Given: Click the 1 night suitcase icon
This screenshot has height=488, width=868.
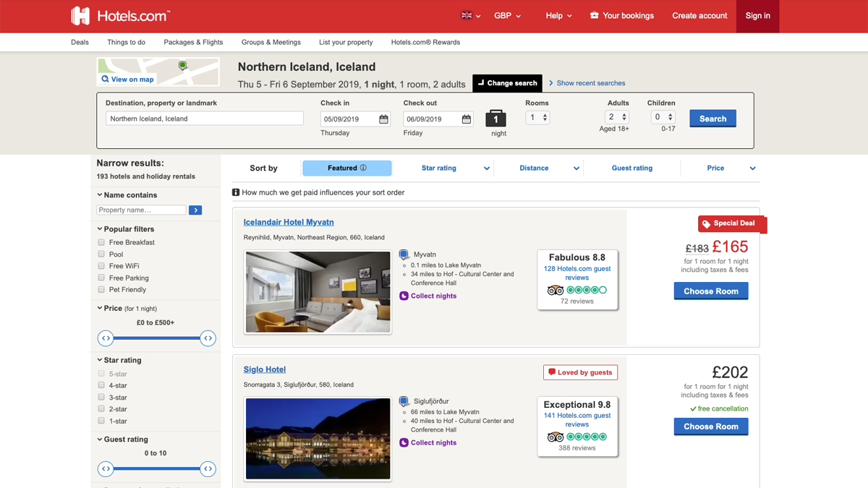Looking at the screenshot, I should tap(495, 119).
